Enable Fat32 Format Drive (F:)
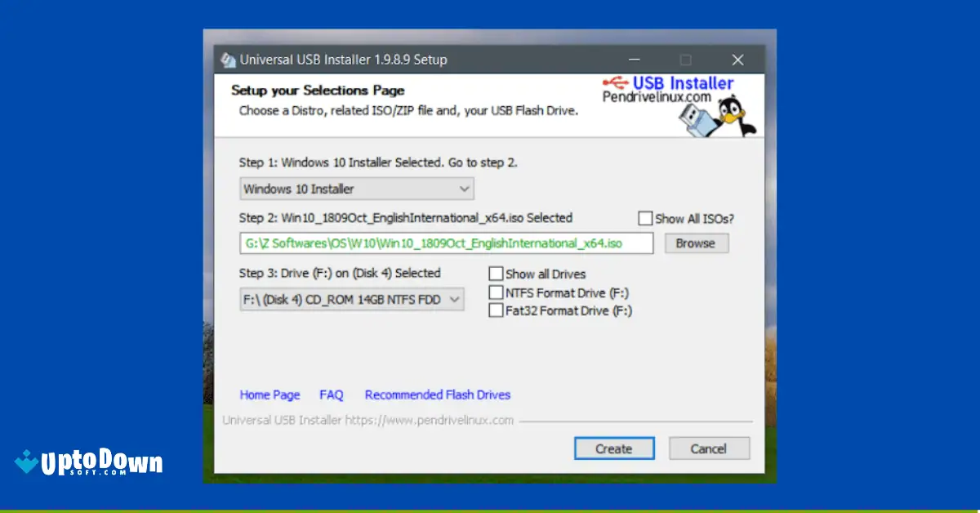This screenshot has height=513, width=980. pyautogui.click(x=496, y=310)
